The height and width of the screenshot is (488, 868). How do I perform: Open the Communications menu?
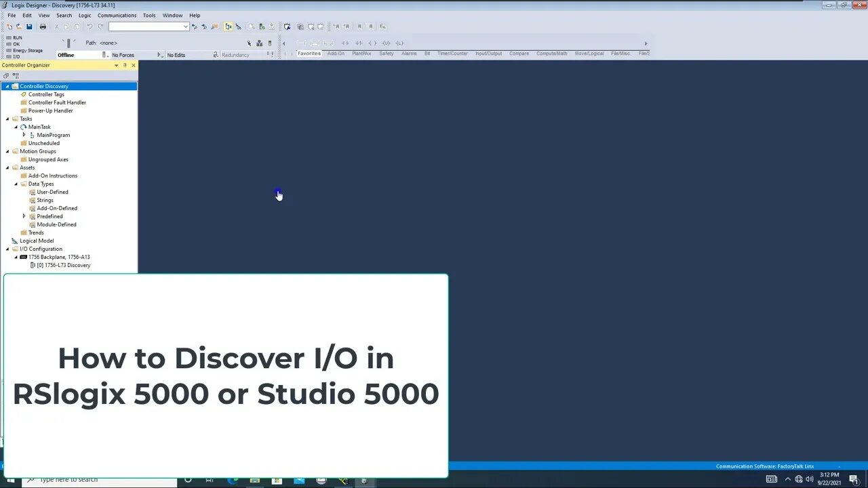coord(117,15)
